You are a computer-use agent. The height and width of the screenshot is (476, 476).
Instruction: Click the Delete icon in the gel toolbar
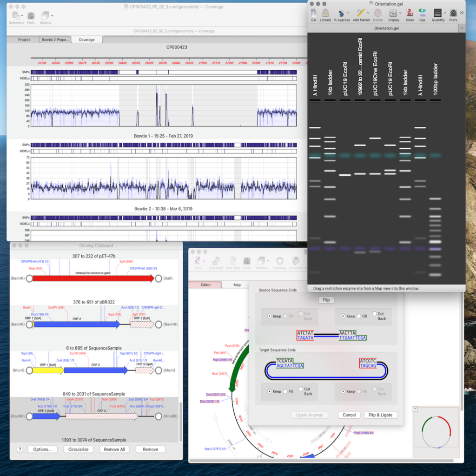pyautogui.click(x=377, y=13)
